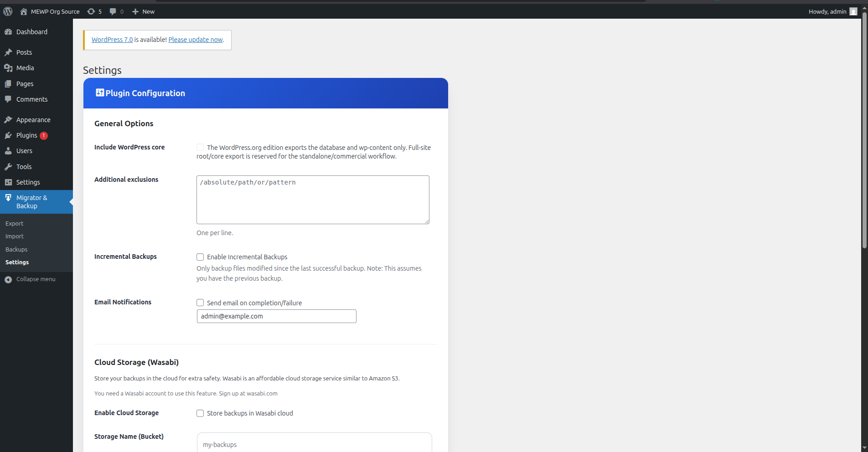Toggle the Include WordPress core checkbox
The width and height of the screenshot is (868, 452).
(200, 147)
